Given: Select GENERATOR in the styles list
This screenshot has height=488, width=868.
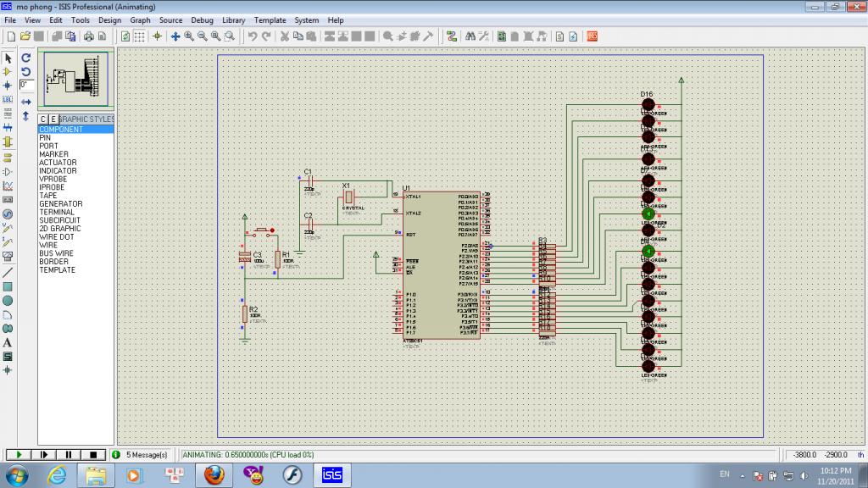Looking at the screenshot, I should 61,204.
